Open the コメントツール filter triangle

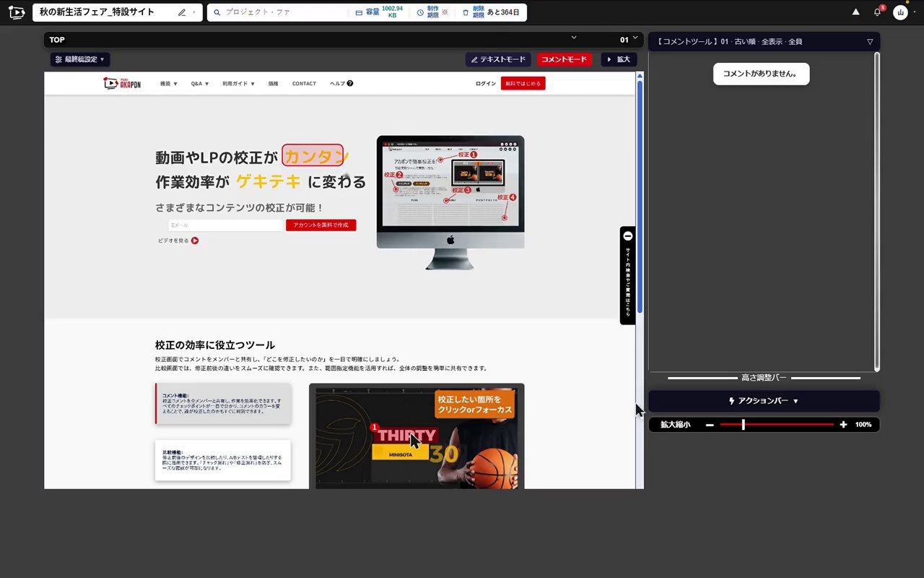(870, 42)
